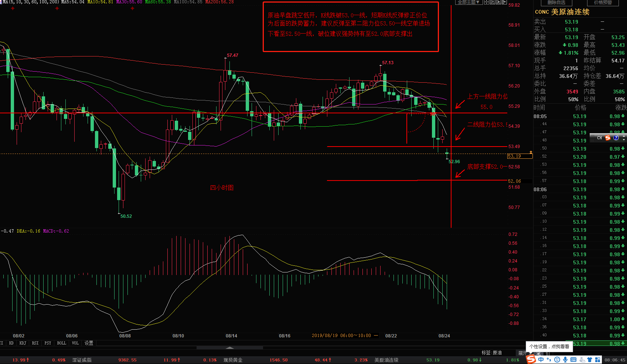Click the last chart toolbar icon with arrow
The width and height of the screenshot is (627, 364).
pos(504,2)
